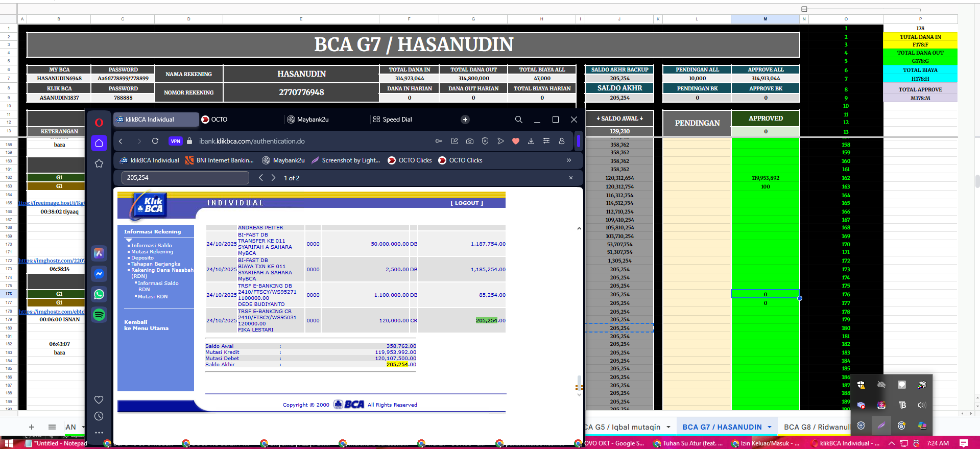
Task: Open the Opera profile account icon
Action: (562, 141)
